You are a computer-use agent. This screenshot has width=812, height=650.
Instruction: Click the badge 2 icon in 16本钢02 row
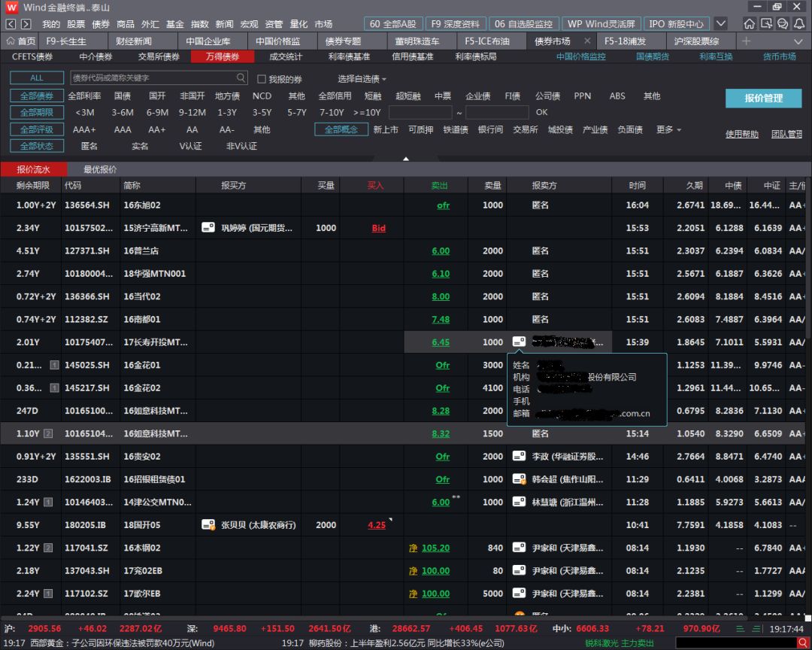47,548
